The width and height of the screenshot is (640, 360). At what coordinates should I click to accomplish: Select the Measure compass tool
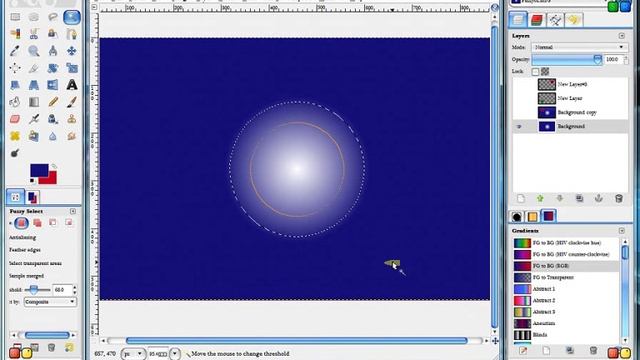53,51
